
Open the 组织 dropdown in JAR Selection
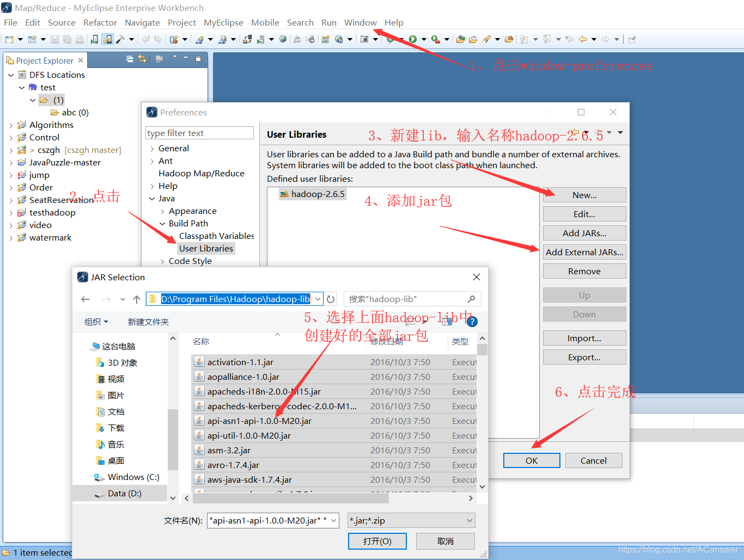(96, 322)
